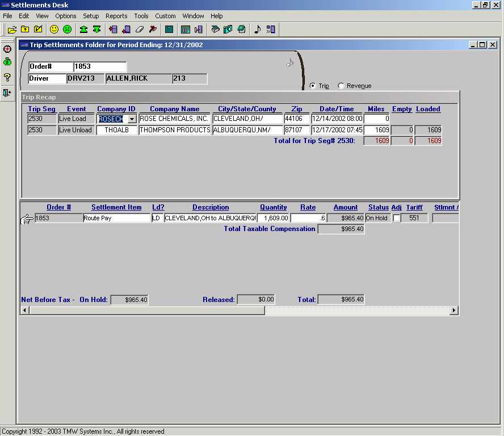Click the eraser icon in the toolbar

(140, 29)
